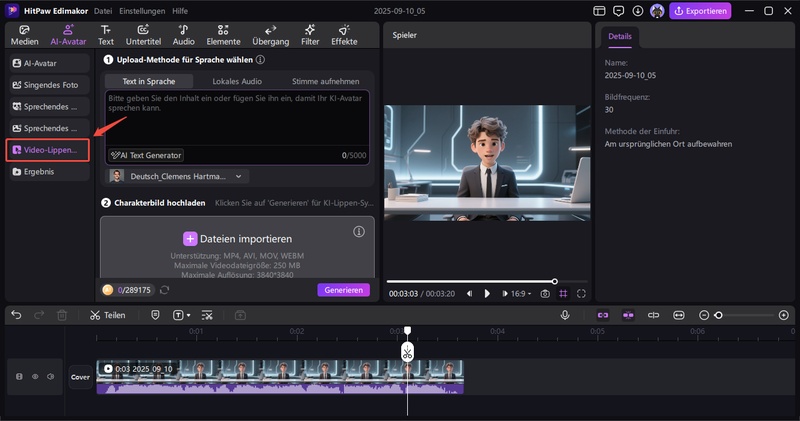Mute the video track audio

[51, 377]
